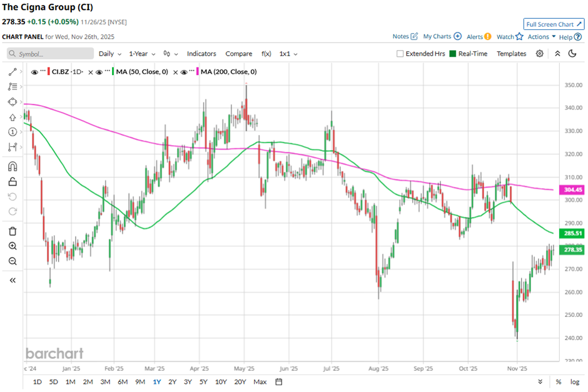Pick the numbered annotation tool
Image resolution: width=588 pixels, height=392 pixels.
pos(13,132)
